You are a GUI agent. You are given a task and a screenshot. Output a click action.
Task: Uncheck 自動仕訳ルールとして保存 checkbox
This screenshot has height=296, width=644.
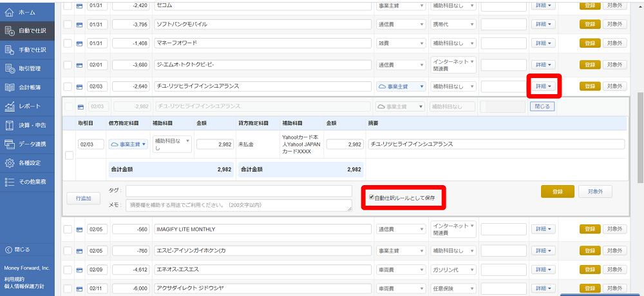click(x=371, y=197)
